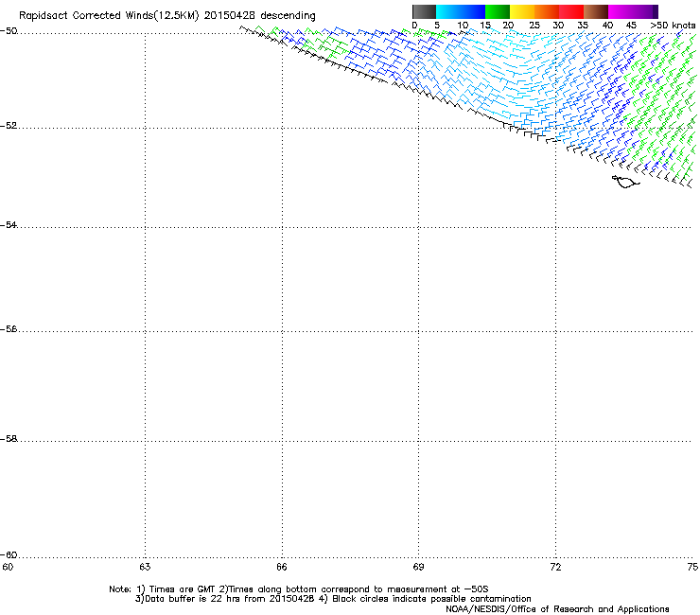The height and width of the screenshot is (615, 700).
Task: Click the 'NOAA/NESDIS/Office of Research and Applications' credit
Action: click(x=557, y=609)
